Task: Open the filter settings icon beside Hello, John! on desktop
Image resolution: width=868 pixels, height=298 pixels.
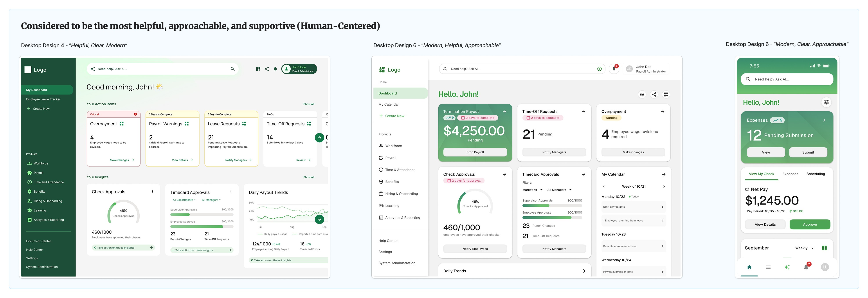Action: click(642, 95)
